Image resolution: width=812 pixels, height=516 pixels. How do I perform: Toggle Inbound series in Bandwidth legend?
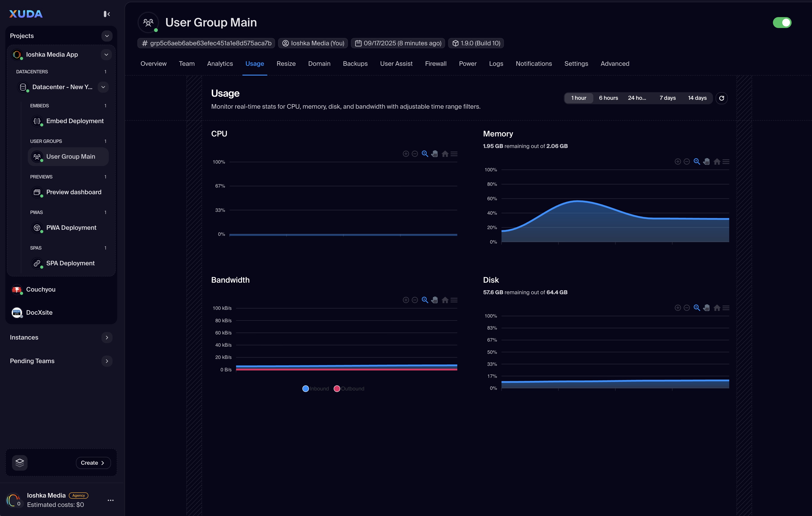coord(315,389)
